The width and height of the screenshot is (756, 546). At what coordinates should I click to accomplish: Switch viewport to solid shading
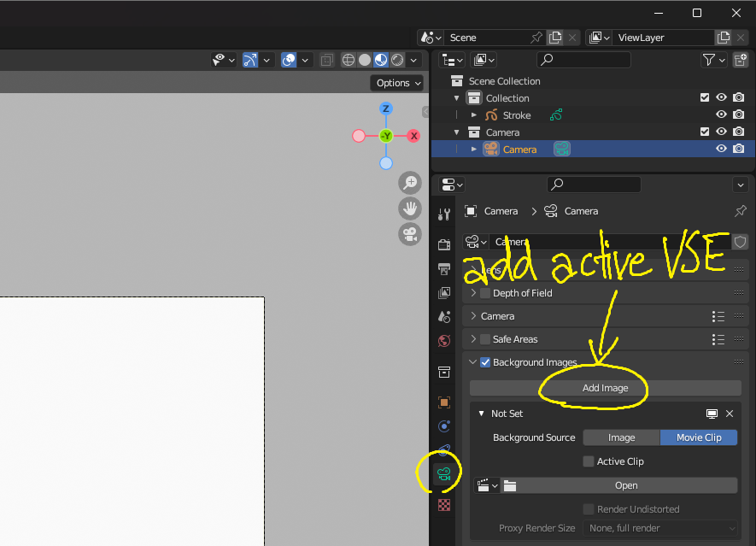point(365,60)
